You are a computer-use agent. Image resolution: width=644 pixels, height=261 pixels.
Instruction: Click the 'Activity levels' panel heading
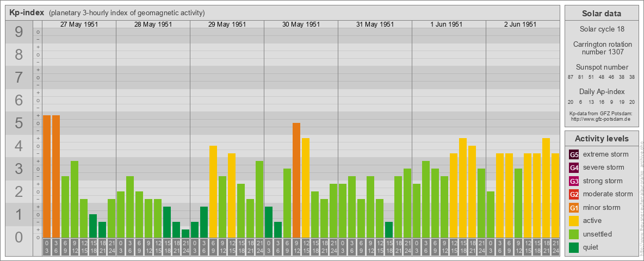[x=602, y=139]
